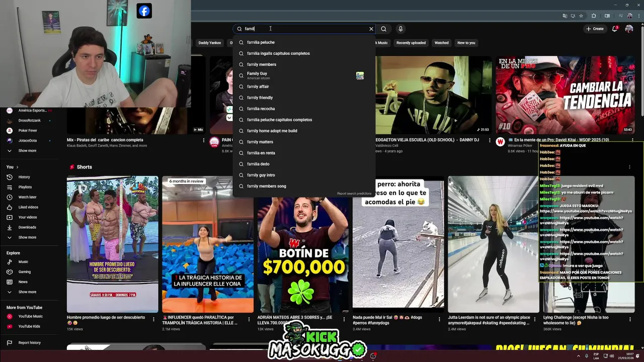Open YouTube account avatar menu
This screenshot has height=362, width=644.
629,29
